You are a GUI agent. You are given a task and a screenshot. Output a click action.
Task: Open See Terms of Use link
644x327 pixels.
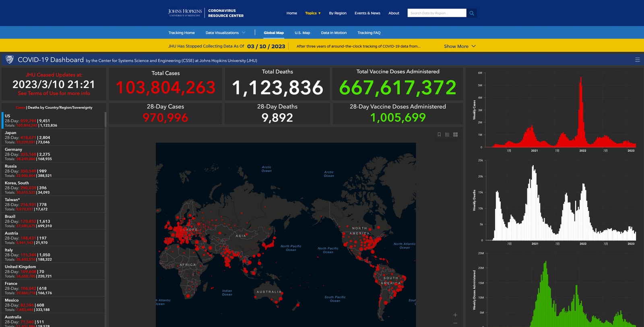tap(54, 93)
